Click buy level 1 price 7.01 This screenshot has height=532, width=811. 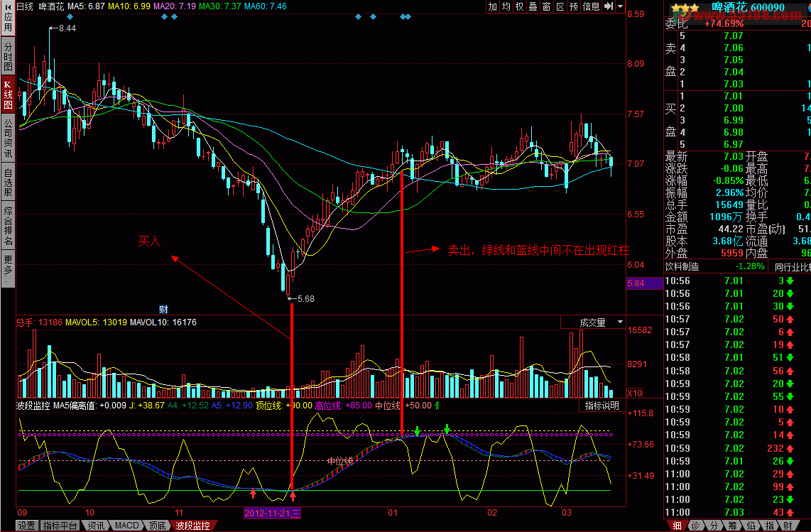(x=734, y=96)
